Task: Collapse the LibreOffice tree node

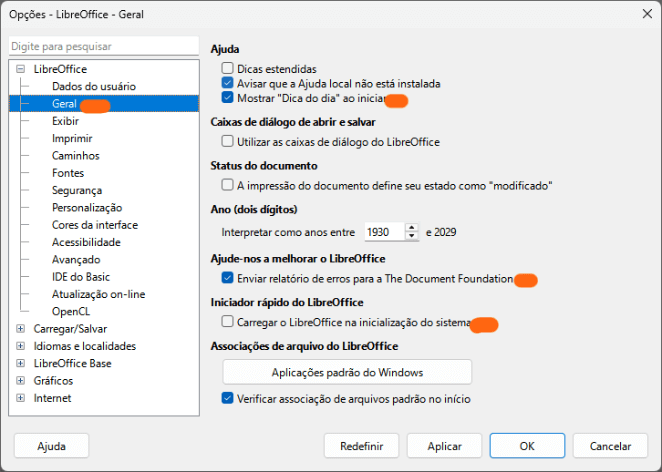Action: click(x=20, y=69)
